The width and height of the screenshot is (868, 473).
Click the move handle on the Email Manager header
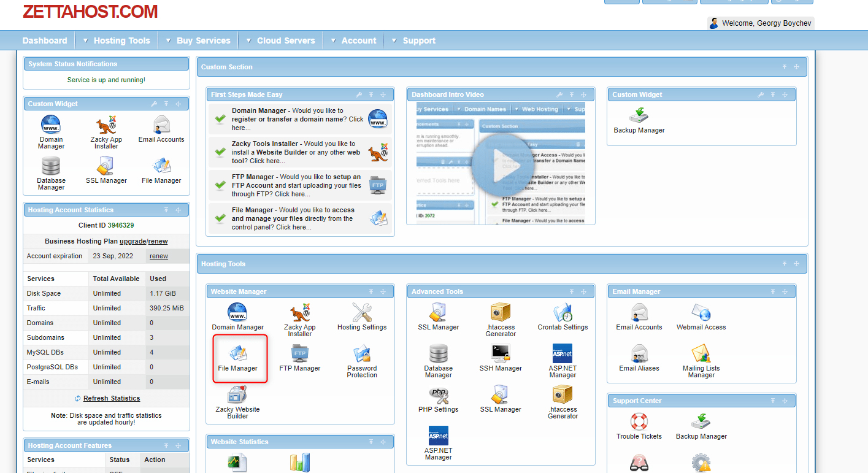point(784,291)
